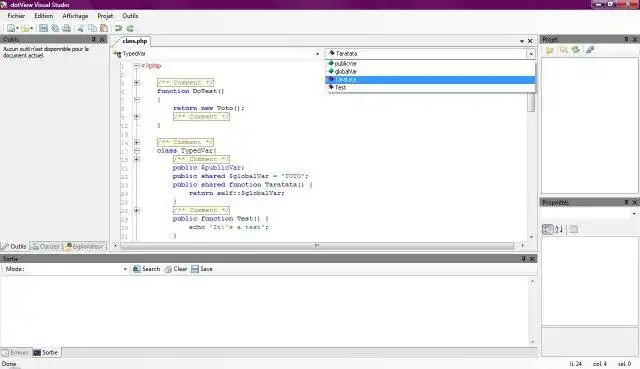Image resolution: width=640 pixels, height=369 pixels.
Task: Click the New file toolbar icon
Action: pos(10,28)
